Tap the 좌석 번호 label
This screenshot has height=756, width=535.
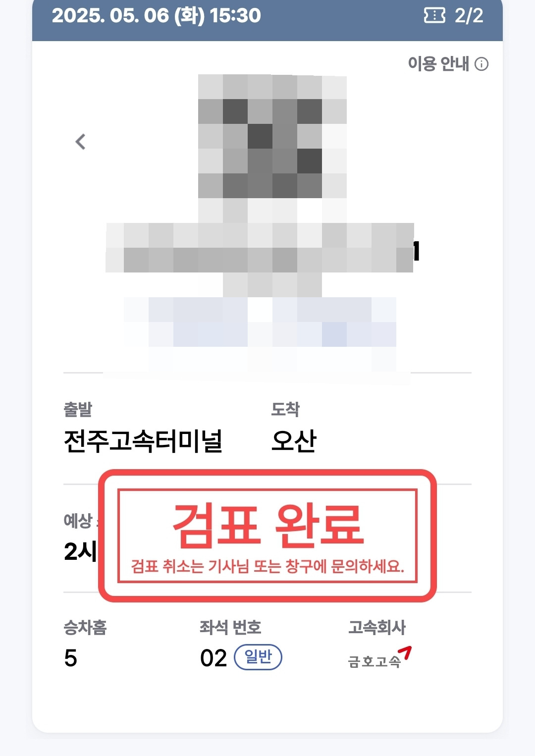(230, 627)
